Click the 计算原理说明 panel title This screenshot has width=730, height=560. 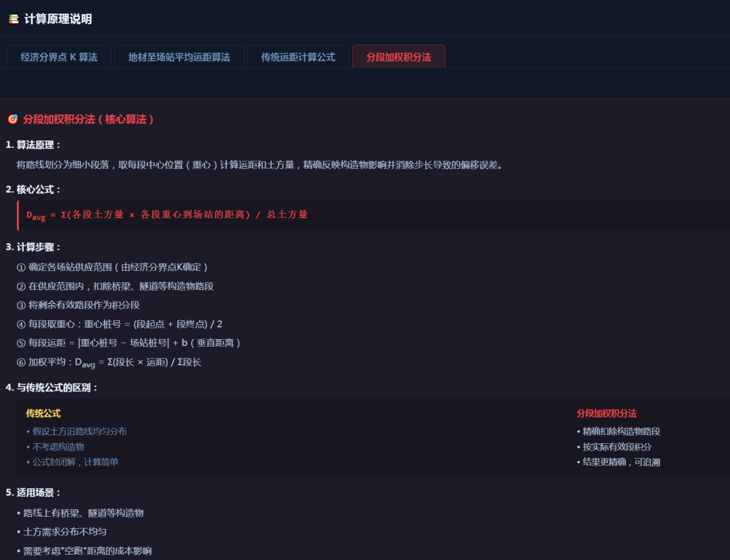[58, 19]
